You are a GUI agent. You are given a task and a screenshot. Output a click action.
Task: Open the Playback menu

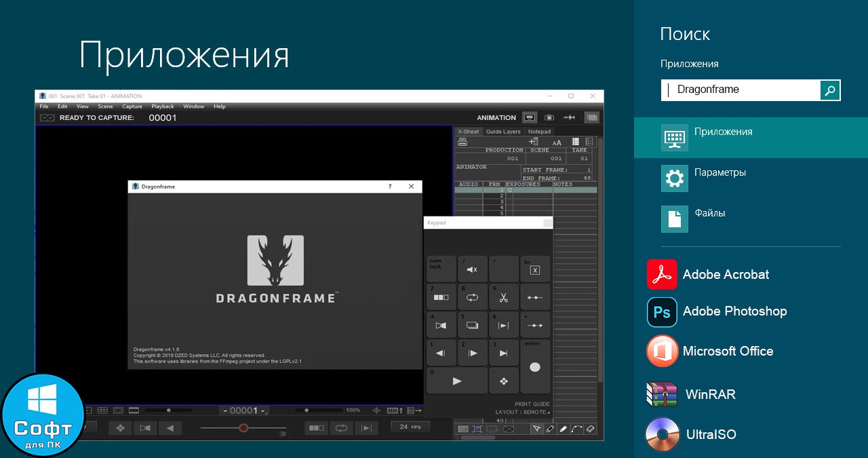163,107
